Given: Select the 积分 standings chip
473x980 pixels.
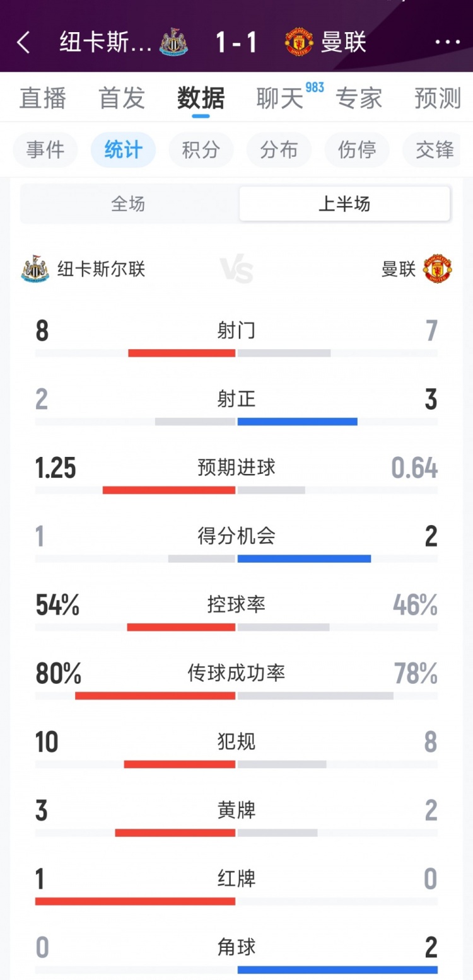Looking at the screenshot, I should pyautogui.click(x=201, y=150).
